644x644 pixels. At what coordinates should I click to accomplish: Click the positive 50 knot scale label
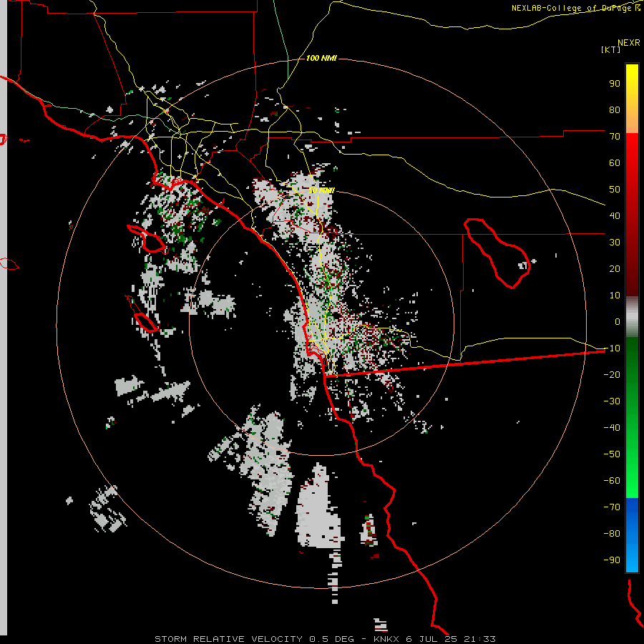point(615,190)
